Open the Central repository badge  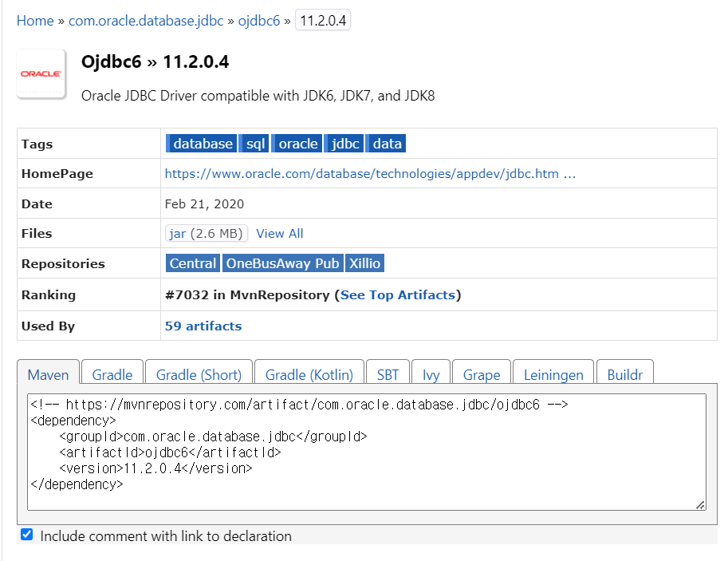coord(193,263)
